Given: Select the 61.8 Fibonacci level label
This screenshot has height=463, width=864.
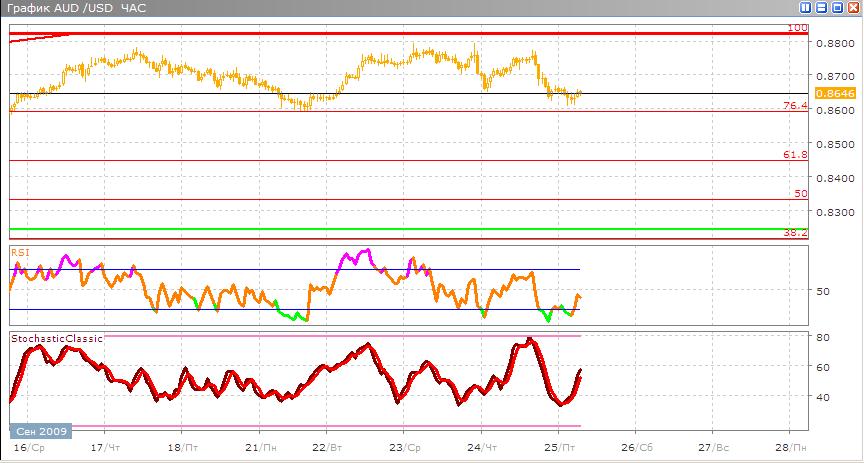Looking at the screenshot, I should [x=796, y=155].
